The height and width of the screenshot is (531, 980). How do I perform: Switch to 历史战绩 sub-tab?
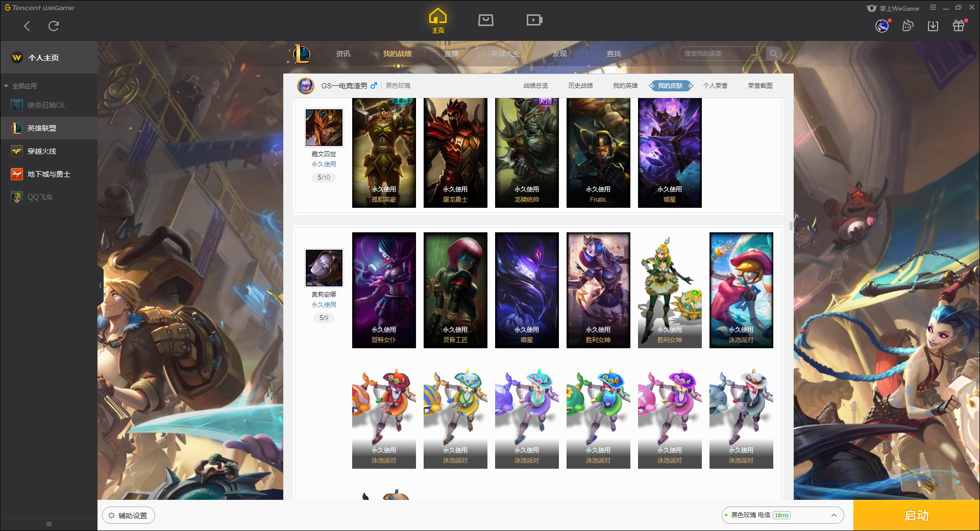click(x=580, y=86)
